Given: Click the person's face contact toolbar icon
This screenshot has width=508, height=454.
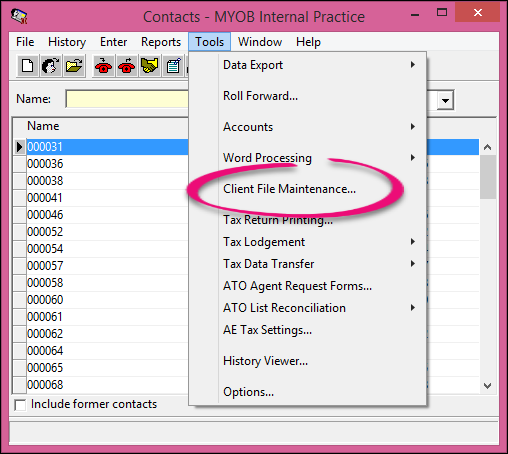Looking at the screenshot, I should tap(50, 66).
